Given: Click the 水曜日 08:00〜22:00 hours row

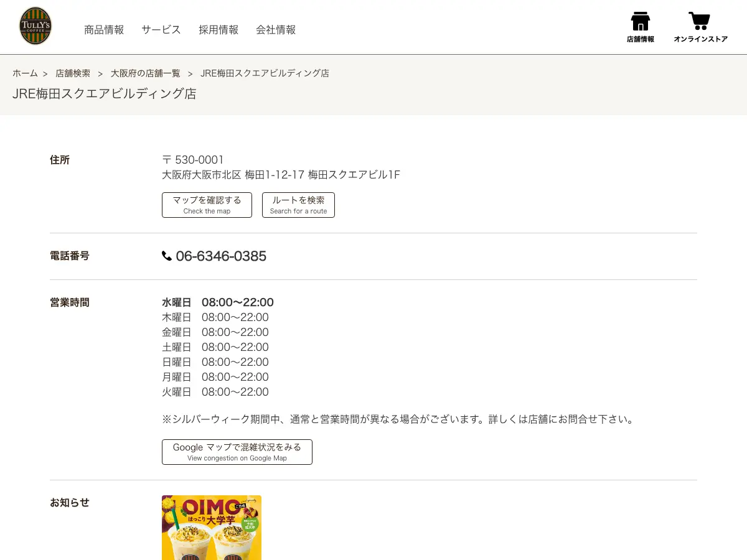Looking at the screenshot, I should (218, 302).
